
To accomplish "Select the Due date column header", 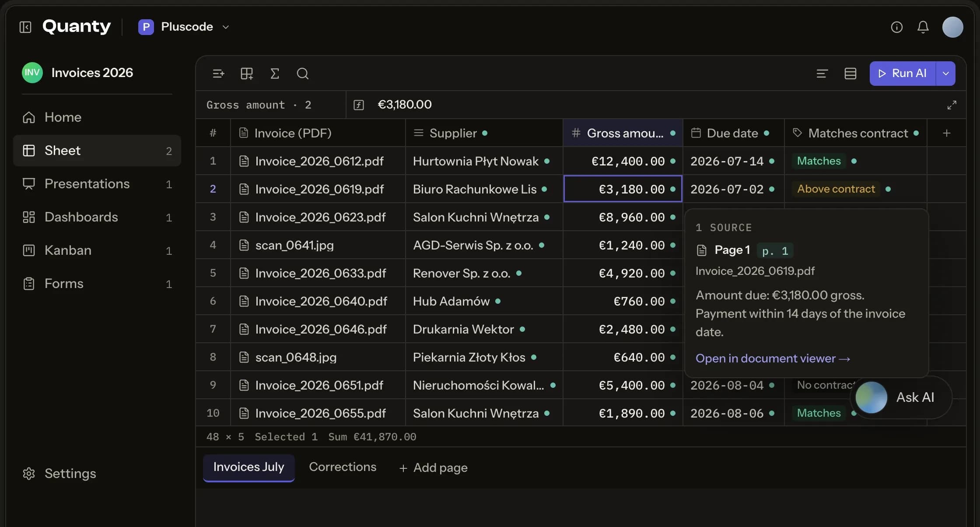I will (733, 133).
